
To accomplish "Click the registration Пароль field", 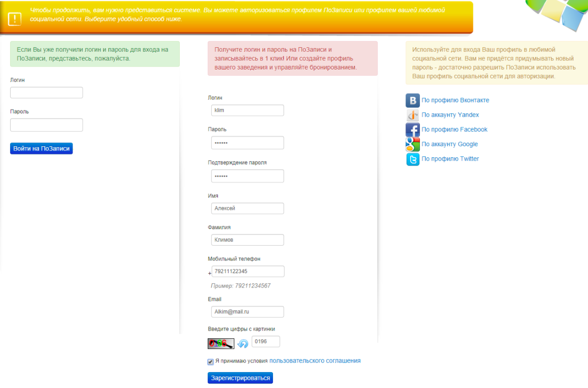I will (x=247, y=143).
